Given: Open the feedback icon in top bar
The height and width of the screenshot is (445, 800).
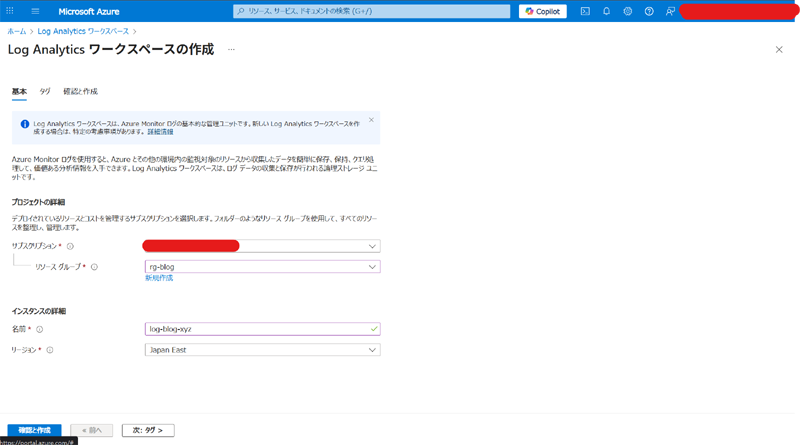Looking at the screenshot, I should [670, 11].
